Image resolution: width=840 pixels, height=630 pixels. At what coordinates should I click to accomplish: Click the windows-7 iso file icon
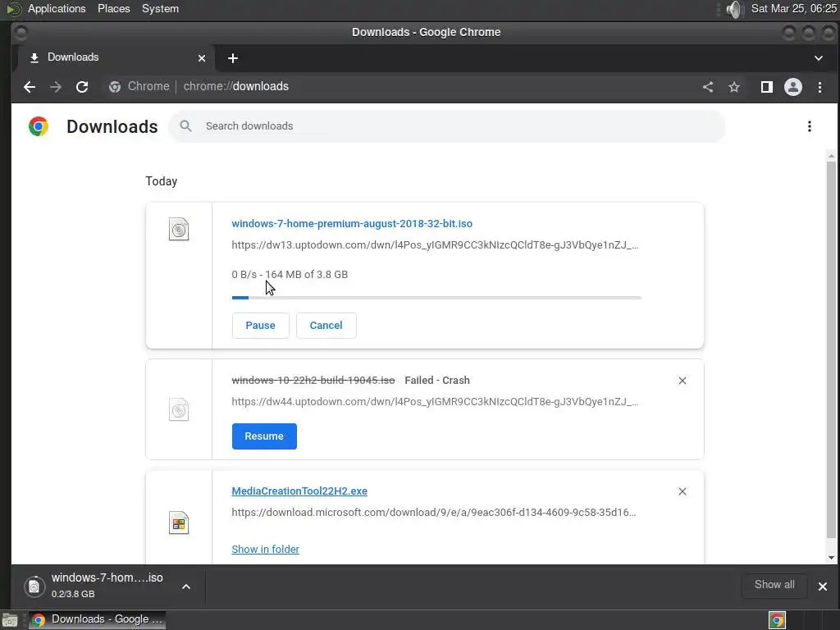(x=179, y=230)
